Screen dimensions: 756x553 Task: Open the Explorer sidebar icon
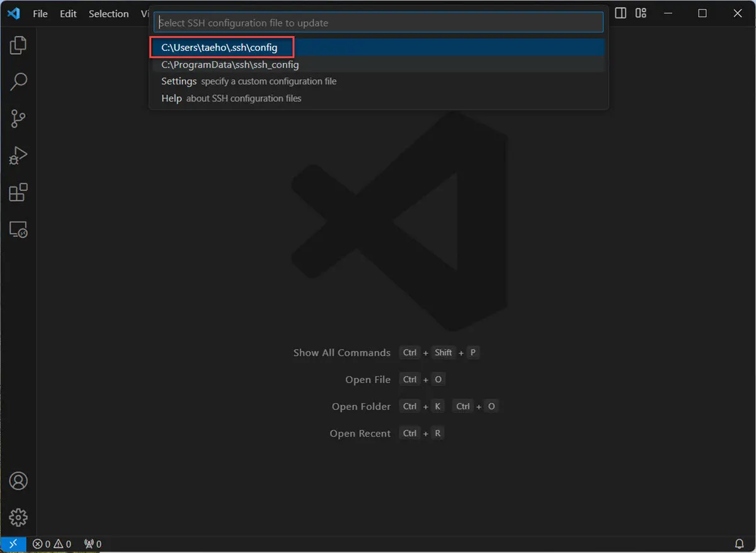point(18,44)
